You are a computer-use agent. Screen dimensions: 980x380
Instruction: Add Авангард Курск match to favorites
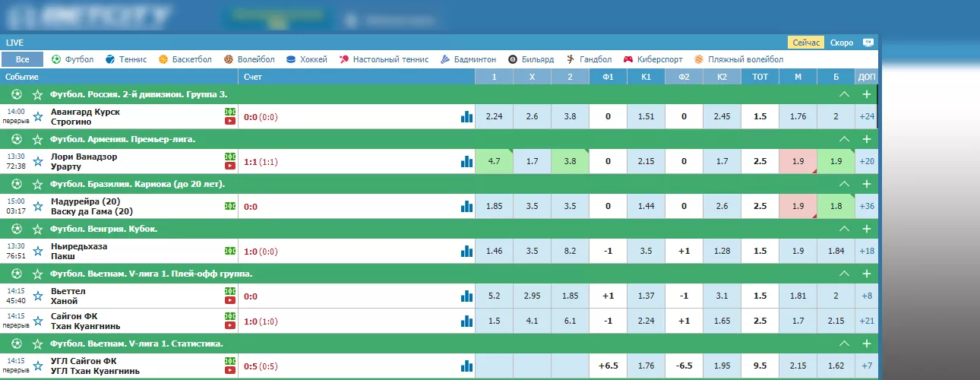click(38, 117)
